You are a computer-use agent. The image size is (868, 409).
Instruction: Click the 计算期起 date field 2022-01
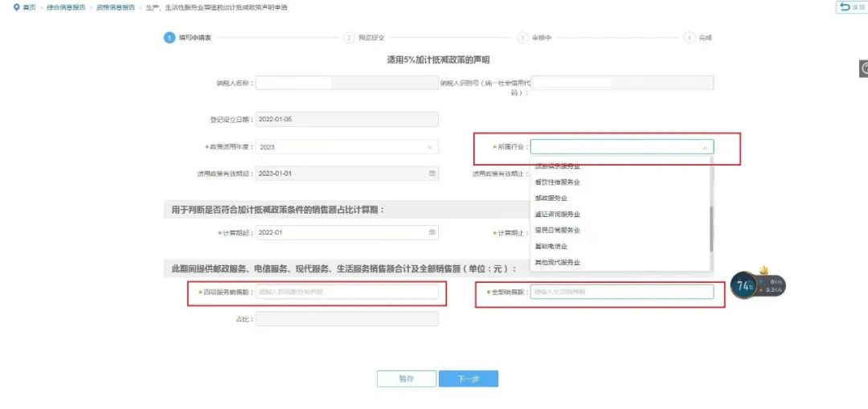[x=347, y=233]
